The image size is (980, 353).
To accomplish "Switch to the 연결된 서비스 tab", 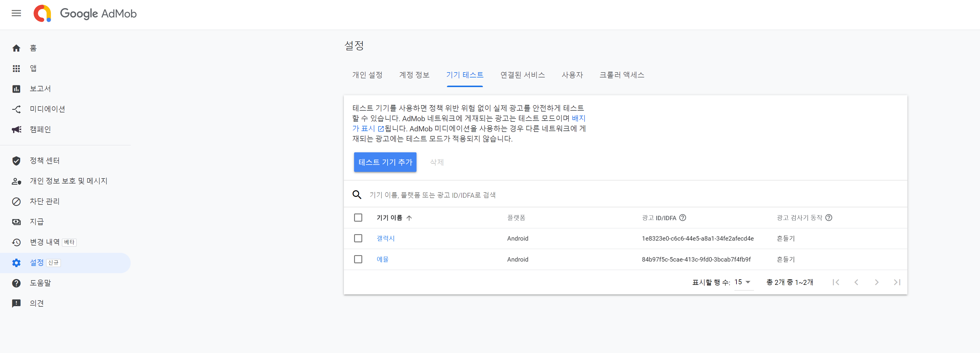I will 522,75.
